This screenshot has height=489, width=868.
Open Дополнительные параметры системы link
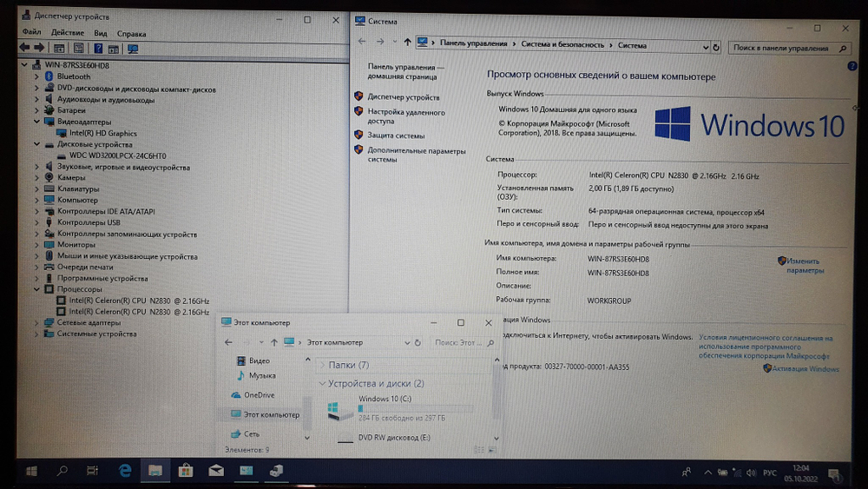pyautogui.click(x=417, y=155)
